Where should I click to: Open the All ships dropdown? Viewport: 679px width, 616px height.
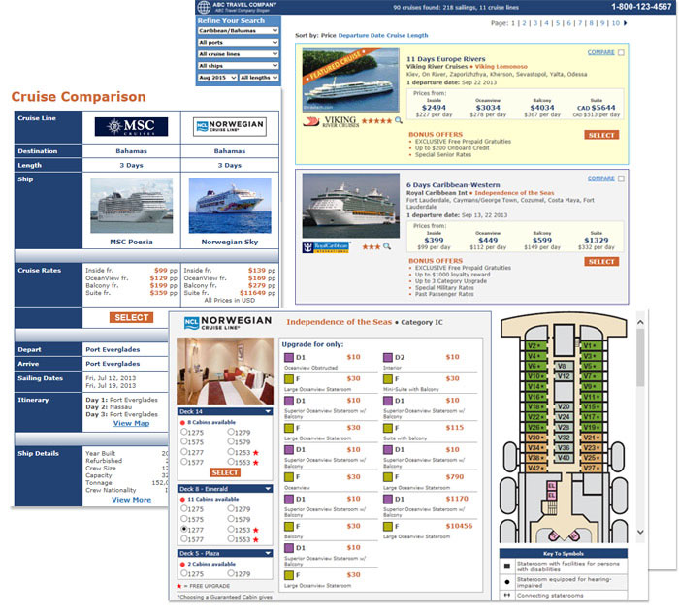[x=238, y=66]
